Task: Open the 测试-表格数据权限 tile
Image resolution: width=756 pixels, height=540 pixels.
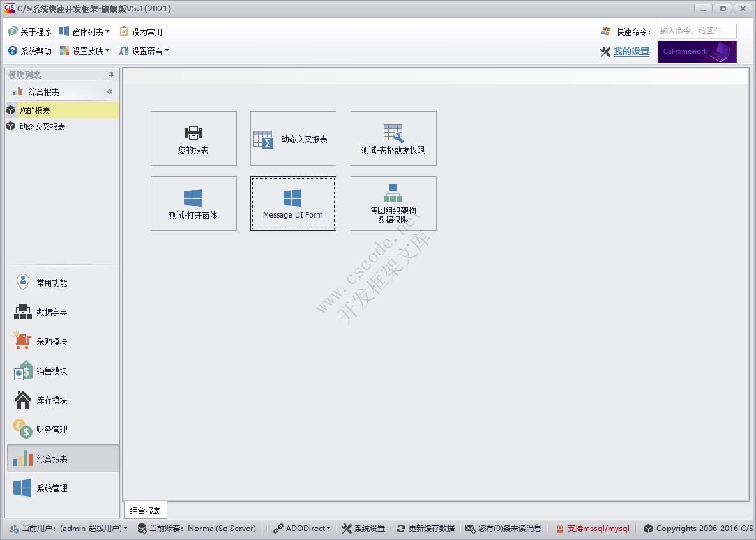Action: click(393, 139)
